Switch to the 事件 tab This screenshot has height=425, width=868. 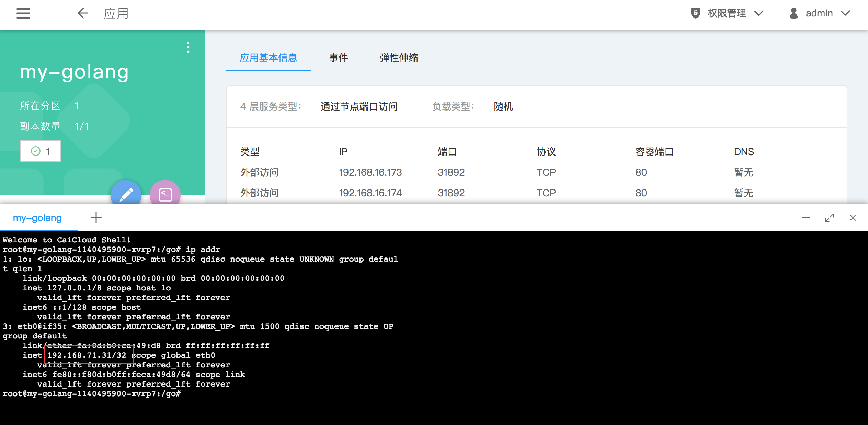coord(338,58)
